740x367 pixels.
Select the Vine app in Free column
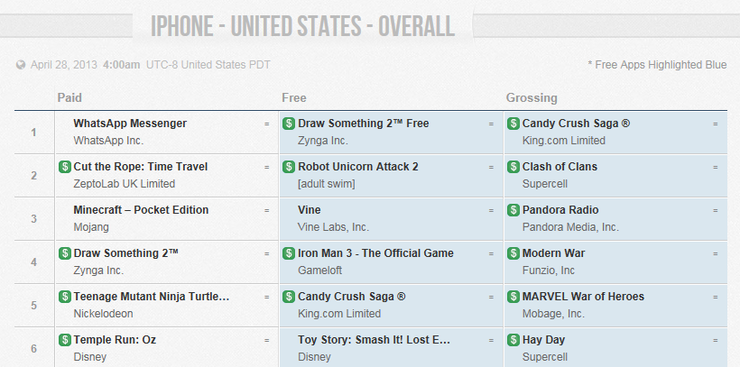[309, 210]
